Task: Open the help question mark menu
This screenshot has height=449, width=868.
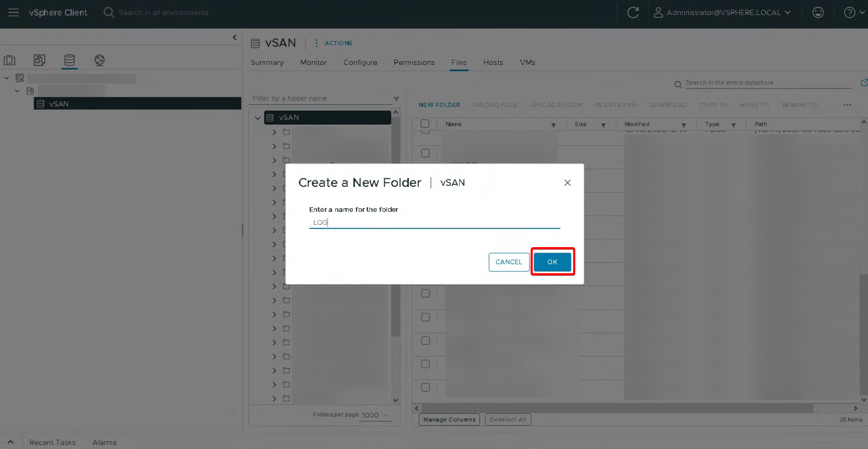Action: pos(850,12)
